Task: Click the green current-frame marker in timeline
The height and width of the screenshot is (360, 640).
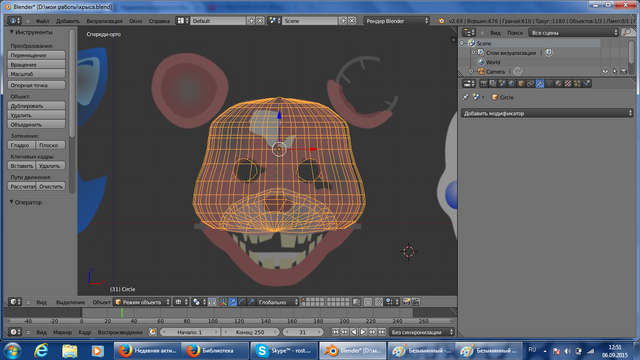Action: 122,313
